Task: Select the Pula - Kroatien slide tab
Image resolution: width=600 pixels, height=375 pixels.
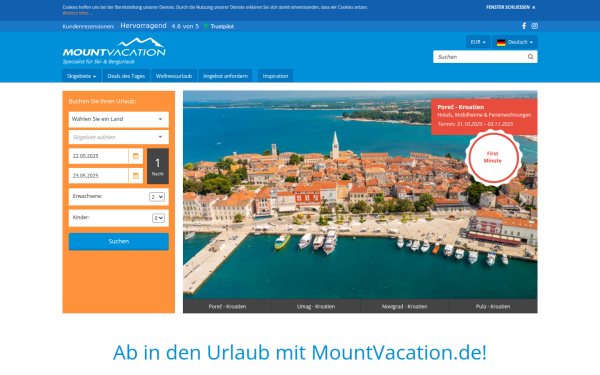Action: pos(493,306)
